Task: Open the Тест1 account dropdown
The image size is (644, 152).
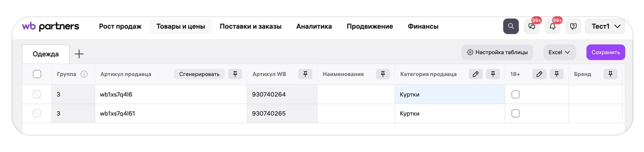Action: [x=605, y=26]
